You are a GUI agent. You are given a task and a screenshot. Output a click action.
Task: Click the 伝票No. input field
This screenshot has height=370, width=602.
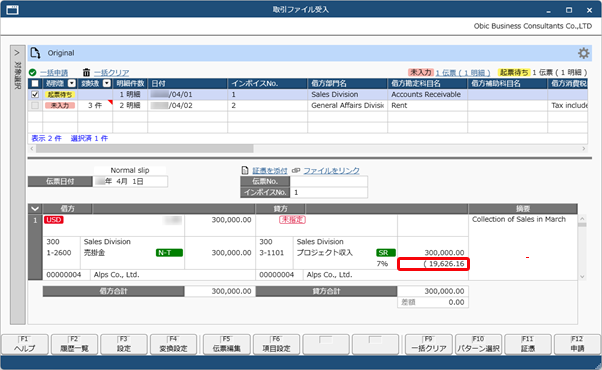coord(329,181)
